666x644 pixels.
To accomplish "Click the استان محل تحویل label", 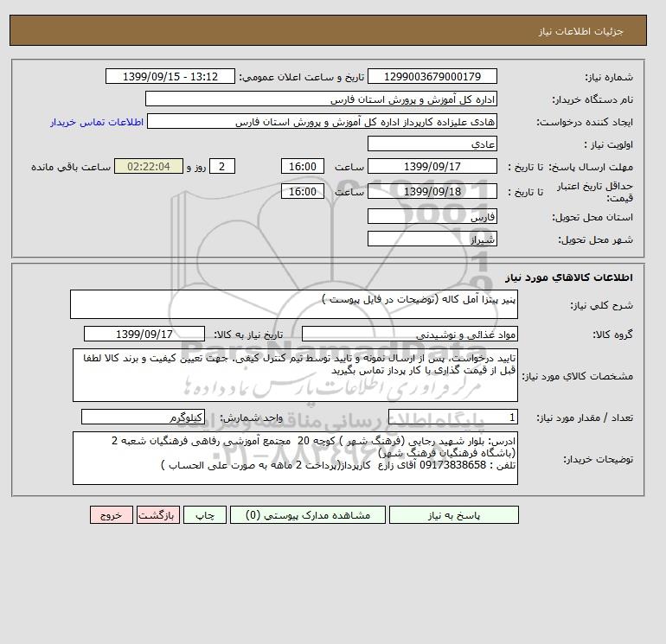I will click(x=592, y=217).
